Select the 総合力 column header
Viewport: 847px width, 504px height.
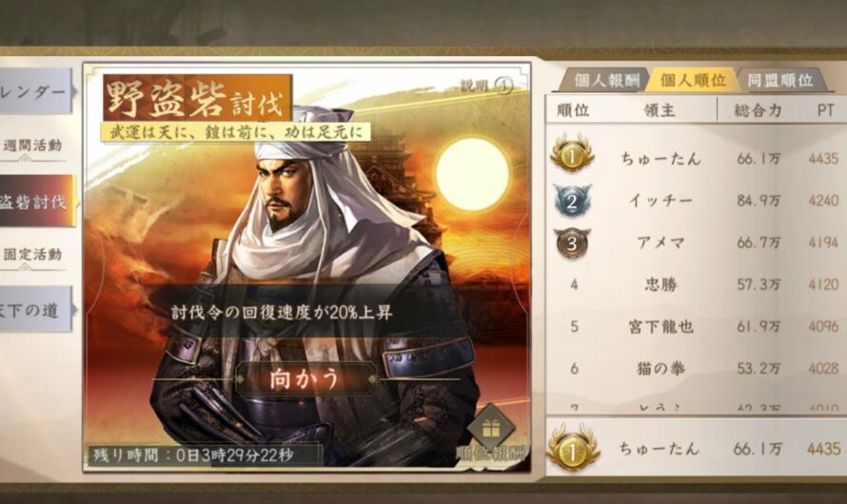[758, 110]
